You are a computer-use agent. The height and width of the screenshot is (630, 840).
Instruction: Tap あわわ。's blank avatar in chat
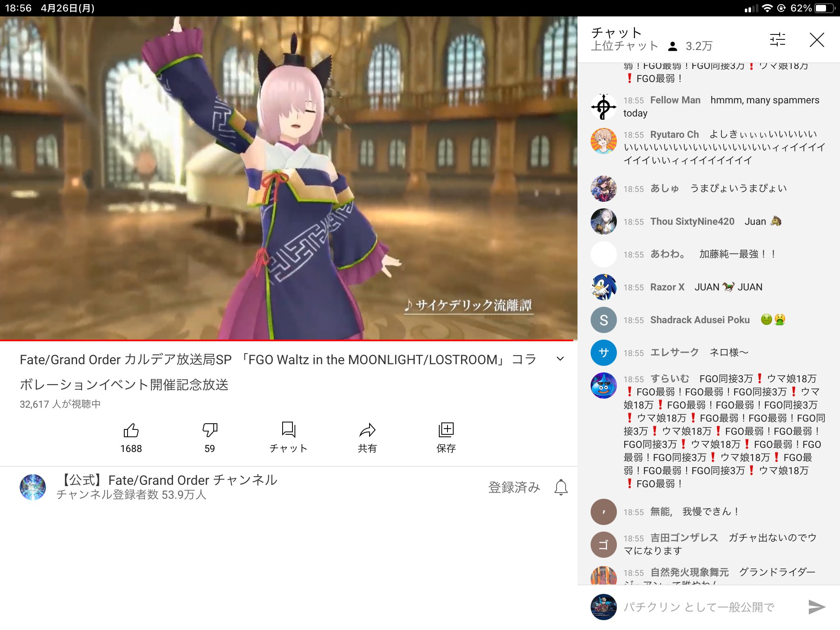click(x=603, y=254)
